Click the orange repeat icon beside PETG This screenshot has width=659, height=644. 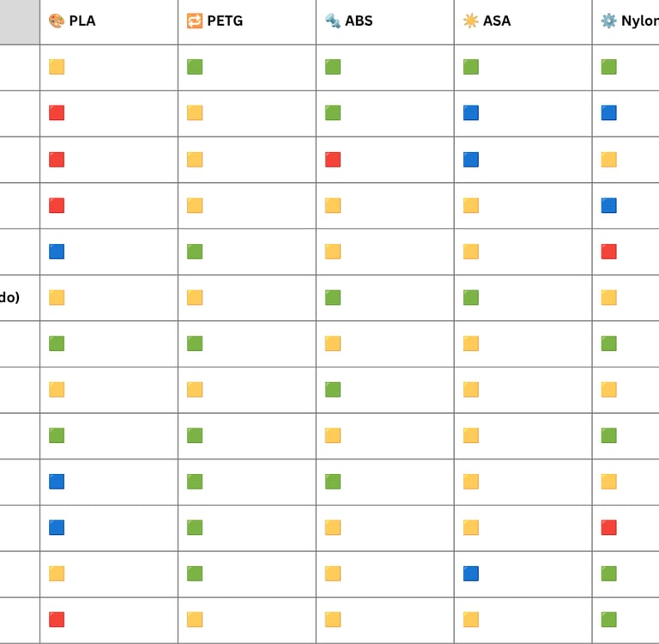[x=195, y=21]
